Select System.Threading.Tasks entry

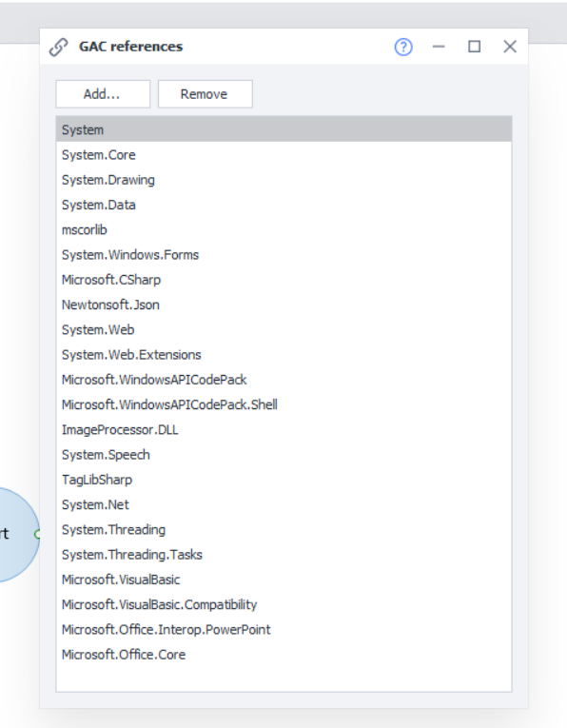click(x=283, y=555)
